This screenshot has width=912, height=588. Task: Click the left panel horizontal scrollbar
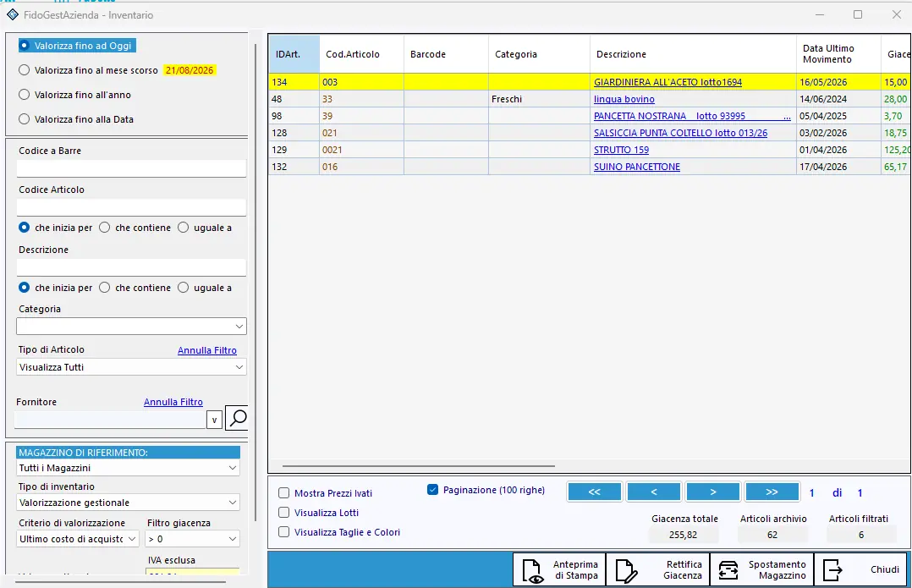point(120,581)
